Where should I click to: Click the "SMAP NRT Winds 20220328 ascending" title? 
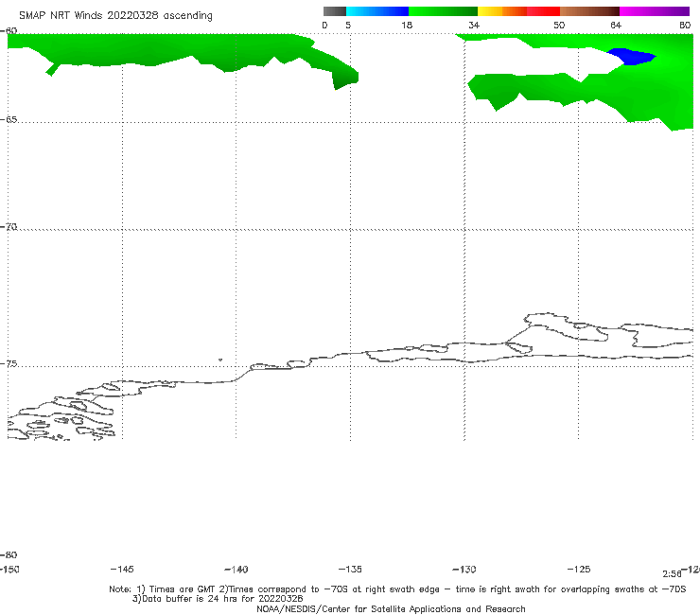[115, 16]
